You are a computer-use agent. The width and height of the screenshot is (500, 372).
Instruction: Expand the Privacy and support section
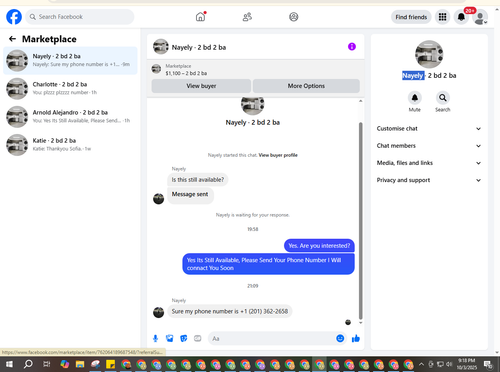coord(429,180)
